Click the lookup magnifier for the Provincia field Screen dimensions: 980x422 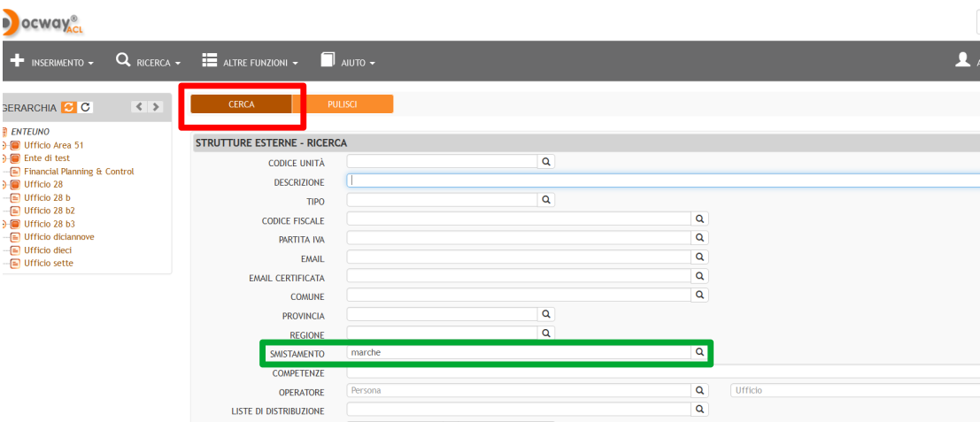point(546,314)
